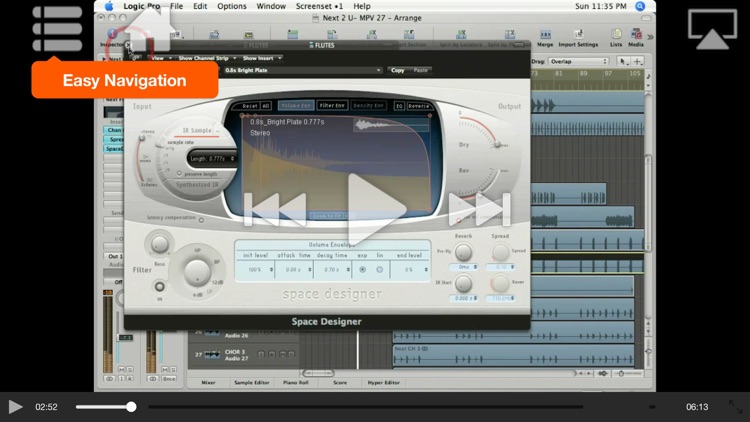Expand toolbar overflow chevron
This screenshot has width=750, height=422.
point(650,37)
